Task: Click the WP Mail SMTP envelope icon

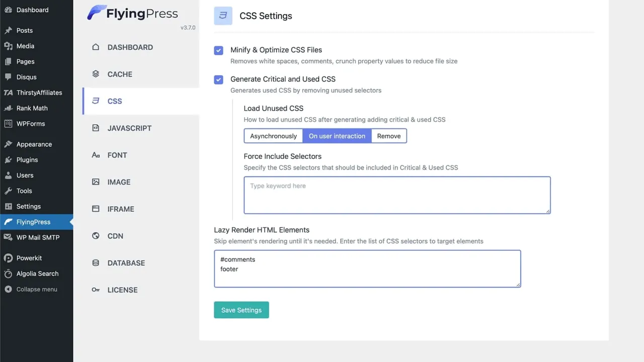Action: click(x=8, y=238)
